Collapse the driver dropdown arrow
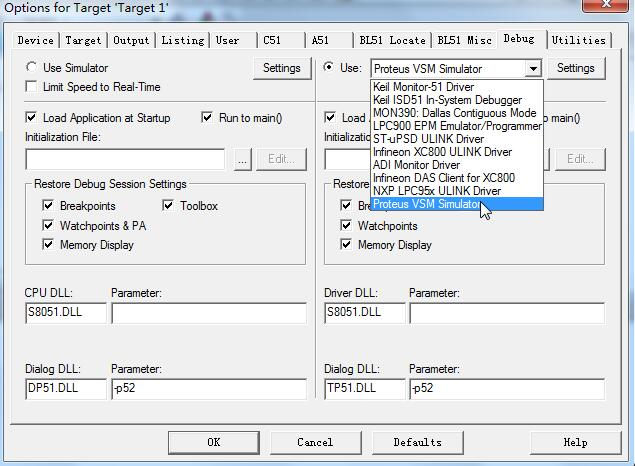635x466 pixels. (533, 69)
